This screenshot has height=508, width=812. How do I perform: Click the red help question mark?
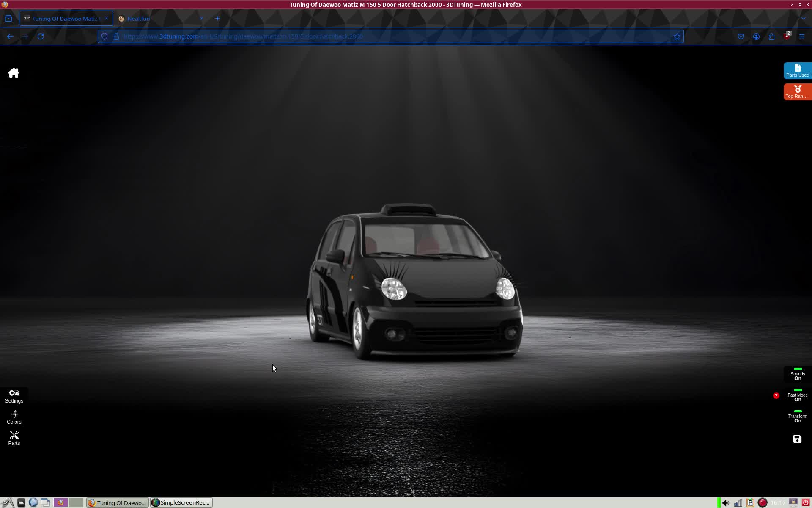coord(776,396)
